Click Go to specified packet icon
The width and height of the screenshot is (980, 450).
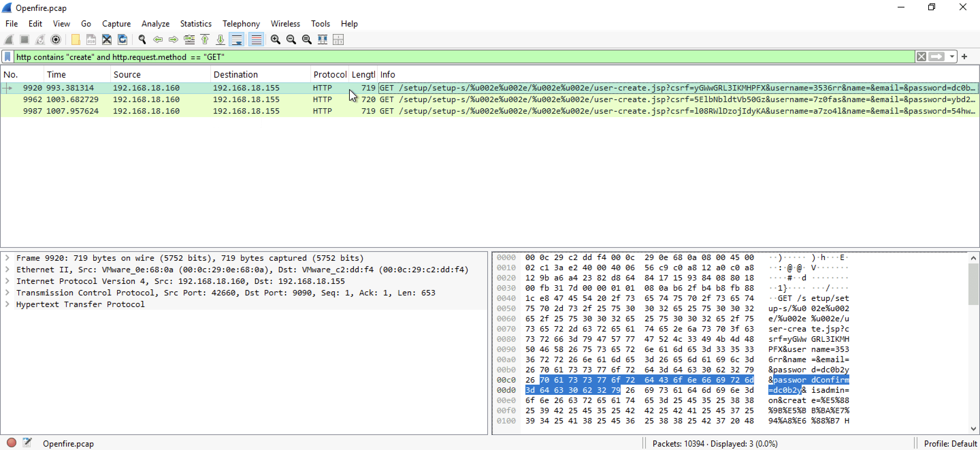coord(189,39)
